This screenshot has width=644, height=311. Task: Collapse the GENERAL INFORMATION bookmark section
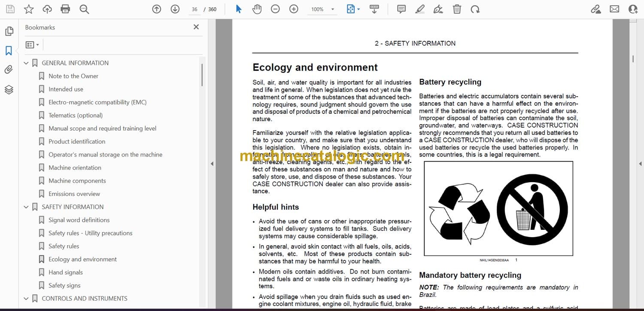pyautogui.click(x=26, y=63)
